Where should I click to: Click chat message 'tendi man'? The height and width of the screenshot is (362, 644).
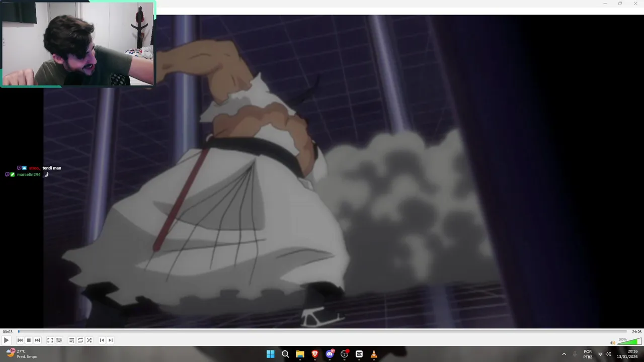pyautogui.click(x=52, y=168)
